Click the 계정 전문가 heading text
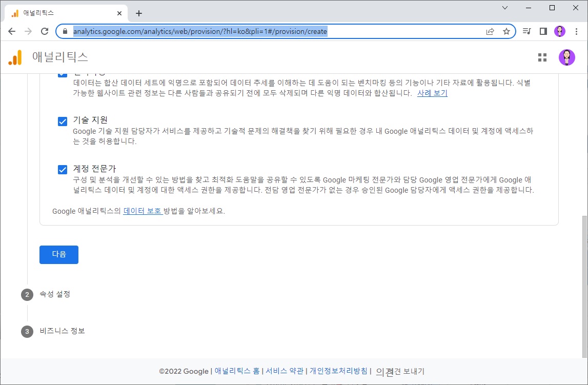This screenshot has width=588, height=385. pyautogui.click(x=94, y=169)
